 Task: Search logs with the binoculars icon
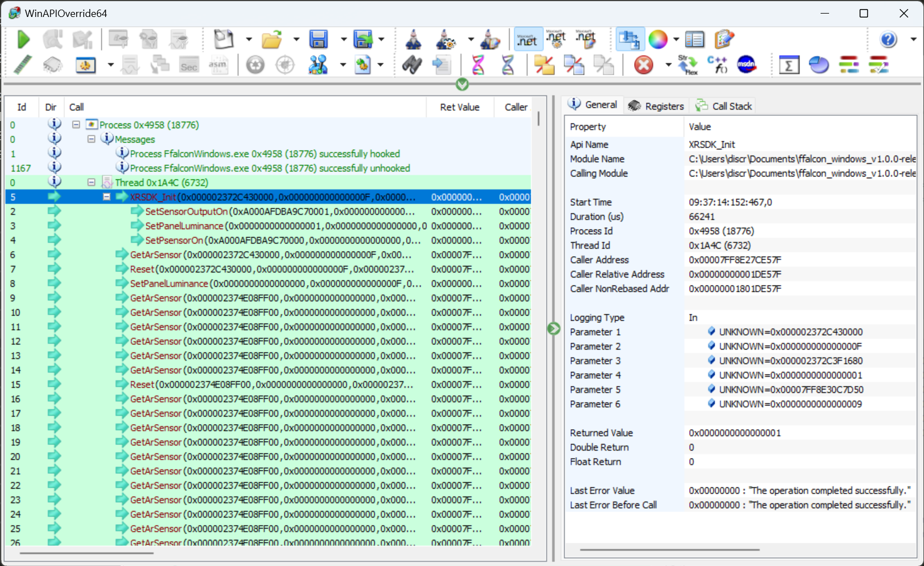[412, 65]
